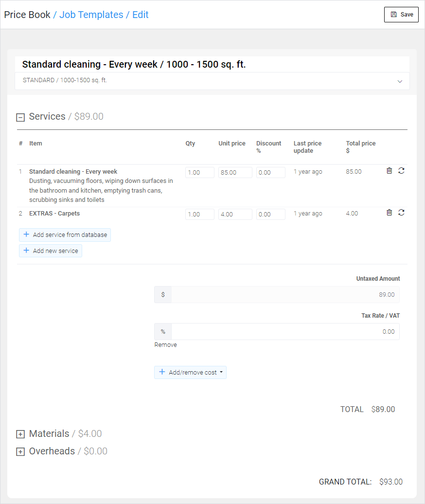The height and width of the screenshot is (504, 425).
Task: Delete the EXTRAS - Carpets row
Action: click(x=389, y=213)
